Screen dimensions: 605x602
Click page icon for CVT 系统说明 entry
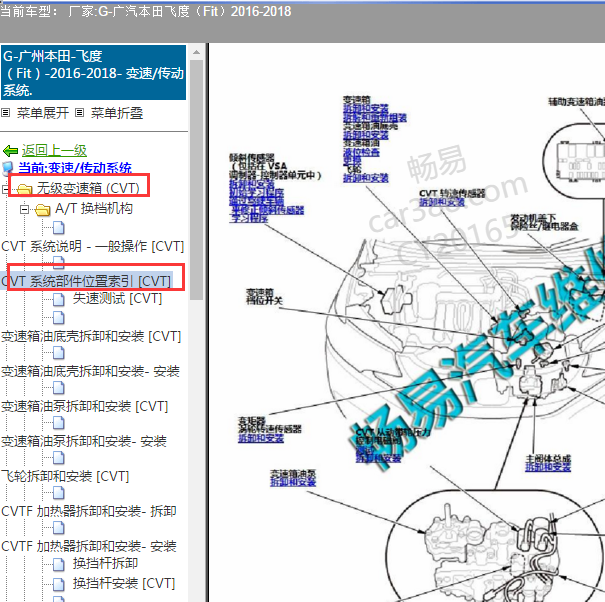pyautogui.click(x=59, y=228)
